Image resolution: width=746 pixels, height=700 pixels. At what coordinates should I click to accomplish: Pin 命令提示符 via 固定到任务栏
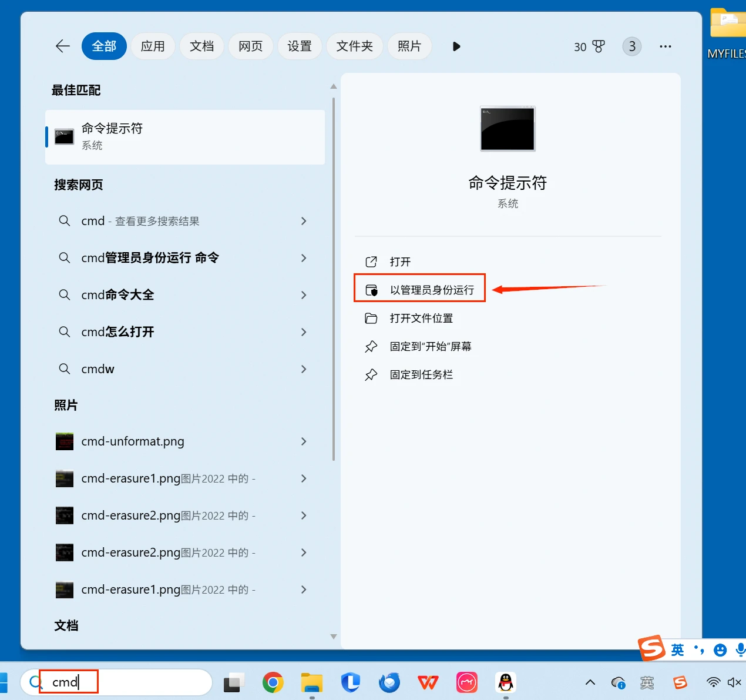[422, 374]
